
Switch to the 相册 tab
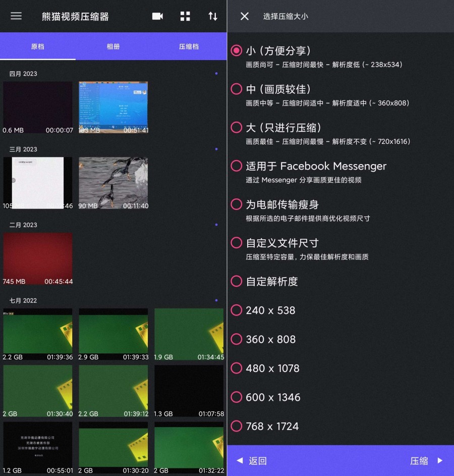click(112, 46)
